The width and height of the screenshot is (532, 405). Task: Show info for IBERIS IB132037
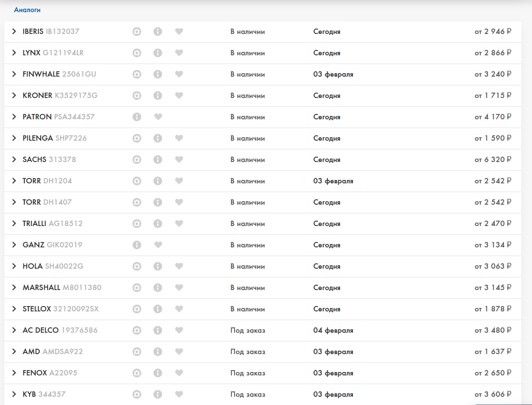click(158, 32)
